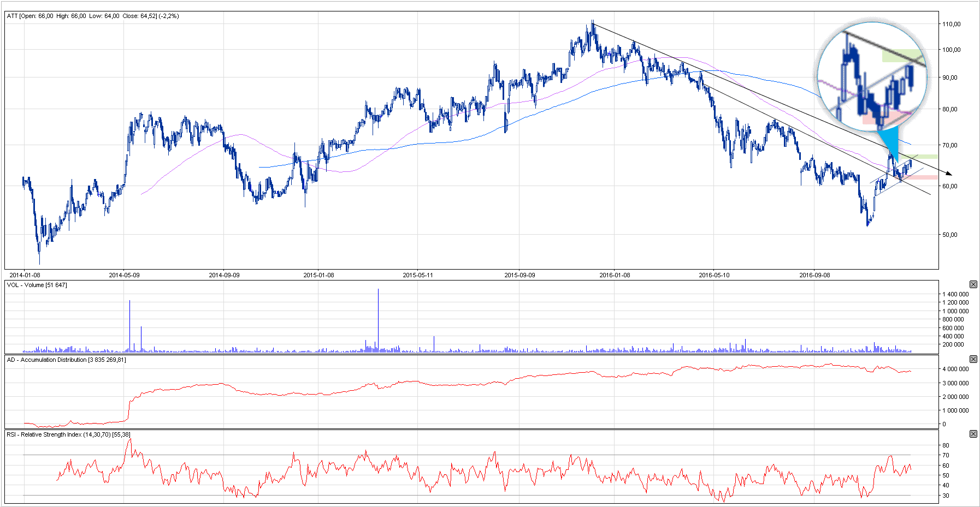The height and width of the screenshot is (507, 980).
Task: Click the circular magnifier zoom inset
Action: click(x=872, y=71)
